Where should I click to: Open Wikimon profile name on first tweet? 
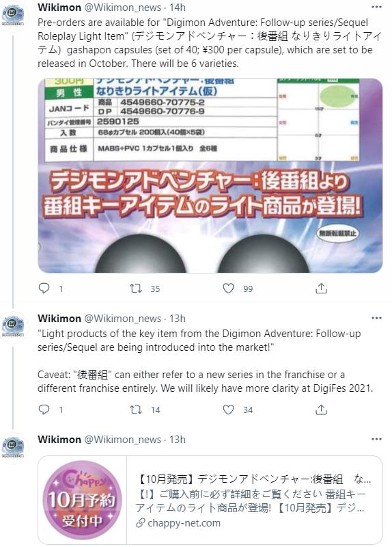tap(59, 7)
